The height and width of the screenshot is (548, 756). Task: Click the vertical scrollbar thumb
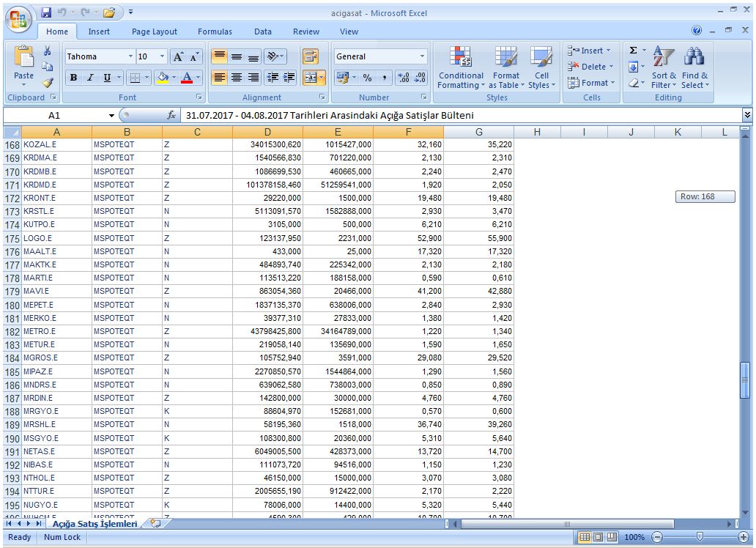[x=745, y=379]
